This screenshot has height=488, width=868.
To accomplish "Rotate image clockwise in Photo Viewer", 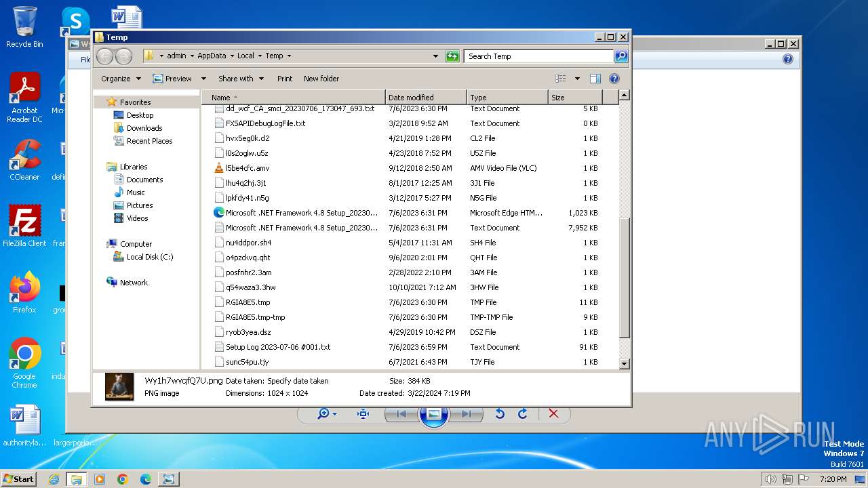I will (522, 413).
